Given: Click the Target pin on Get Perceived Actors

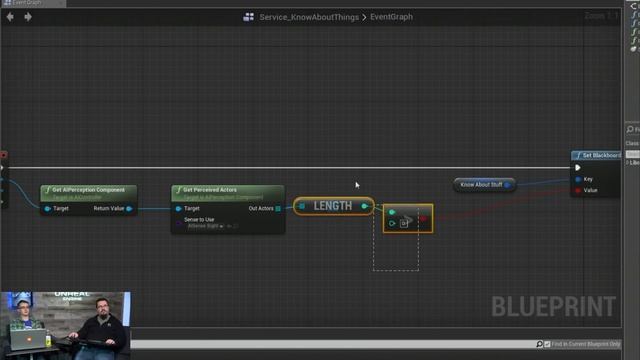Looking at the screenshot, I should 178,209.
